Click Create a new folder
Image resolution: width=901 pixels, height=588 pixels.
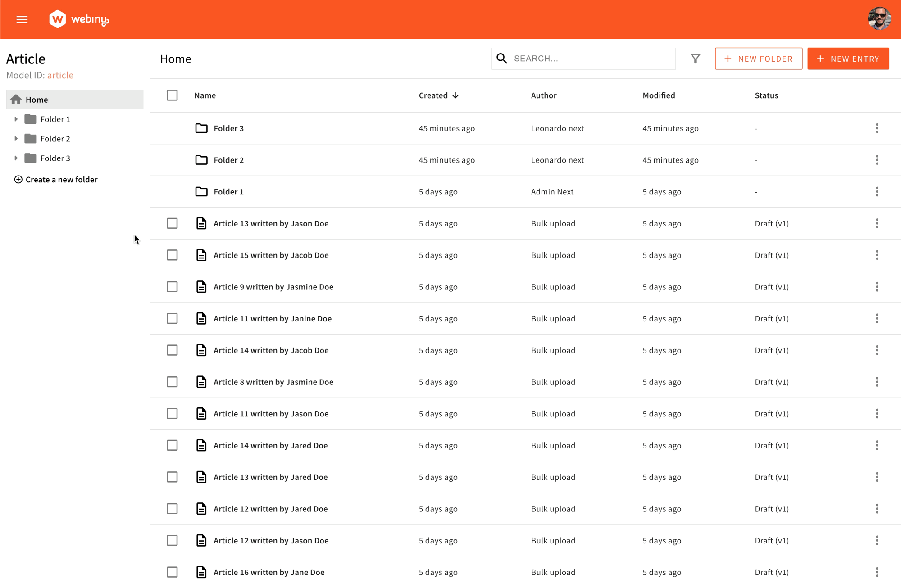pyautogui.click(x=56, y=179)
